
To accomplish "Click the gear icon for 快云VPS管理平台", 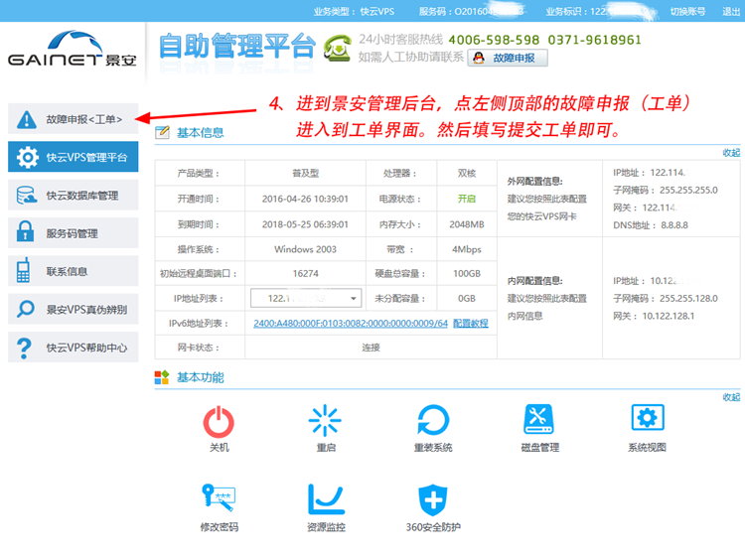I will 27,157.
